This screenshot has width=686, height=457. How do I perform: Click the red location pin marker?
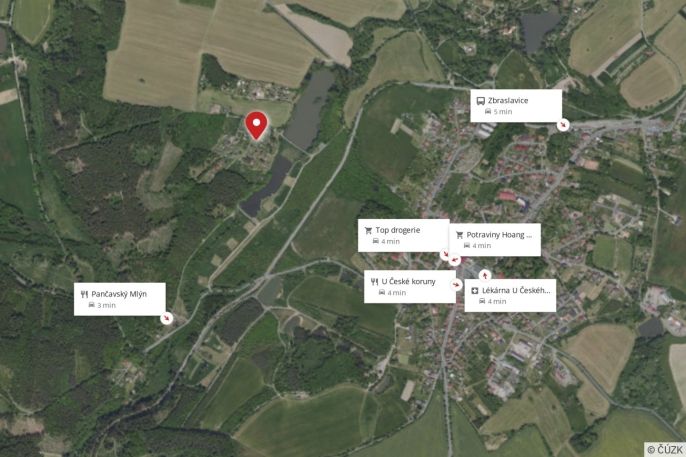(256, 126)
